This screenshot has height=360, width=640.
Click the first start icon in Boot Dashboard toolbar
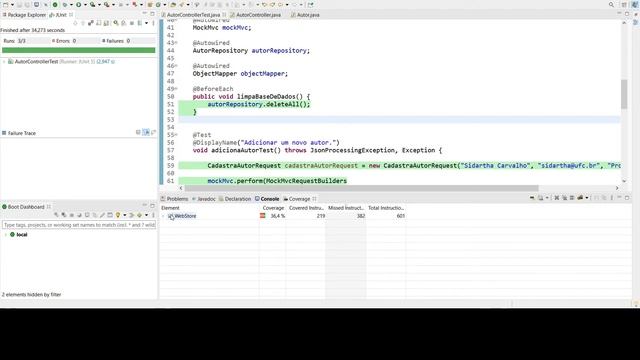(x=56, y=215)
